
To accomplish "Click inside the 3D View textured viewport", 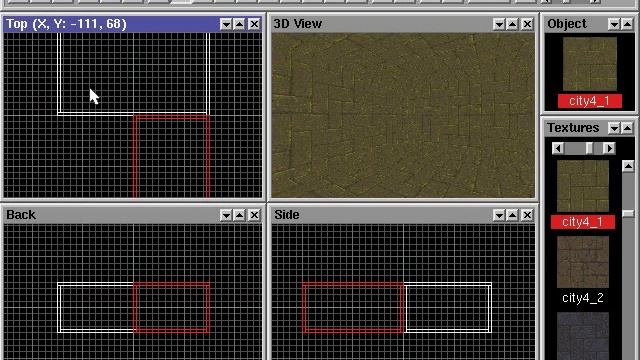I will coord(403,116).
